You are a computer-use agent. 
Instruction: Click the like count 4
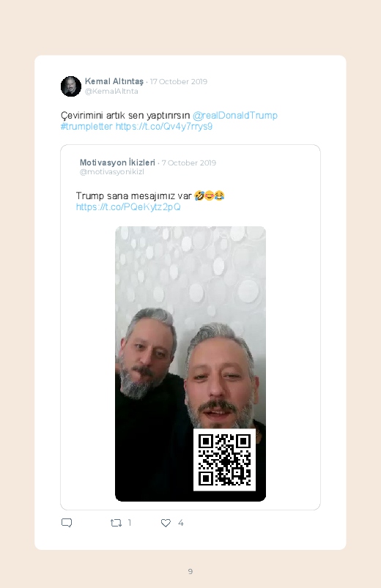pyautogui.click(x=180, y=523)
